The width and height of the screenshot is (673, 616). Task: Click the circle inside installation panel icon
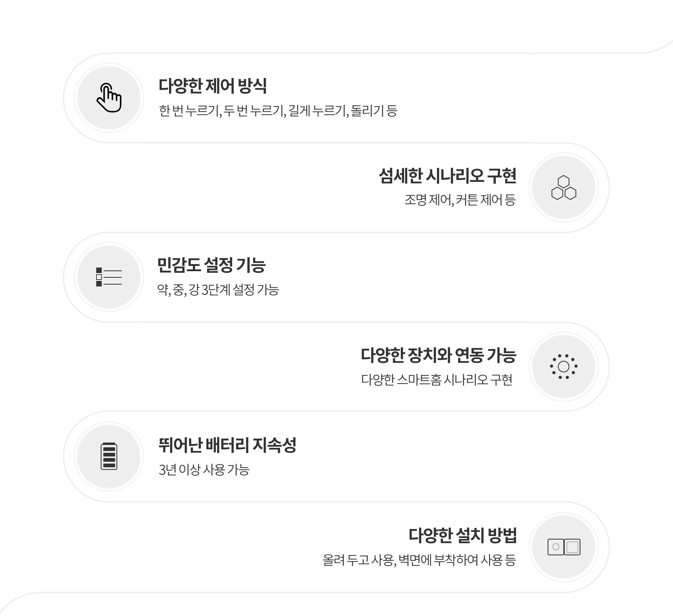[556, 547]
